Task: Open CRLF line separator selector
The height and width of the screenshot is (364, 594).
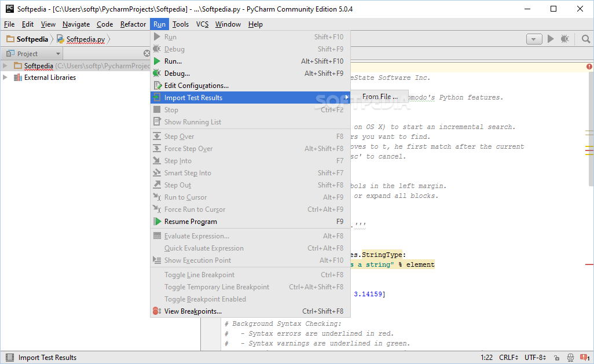Action: 508,357
